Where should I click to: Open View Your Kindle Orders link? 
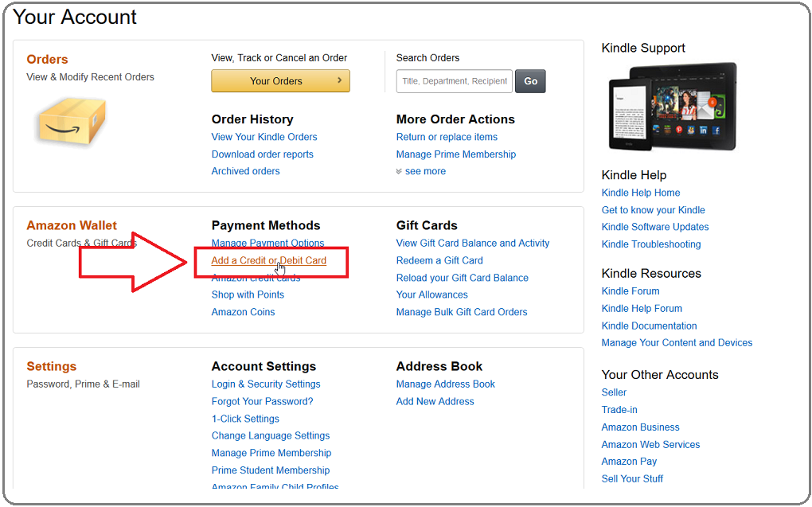click(264, 137)
